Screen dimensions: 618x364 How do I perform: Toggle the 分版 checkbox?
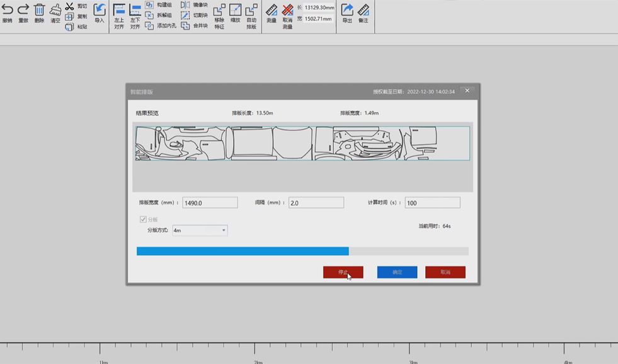(x=143, y=219)
